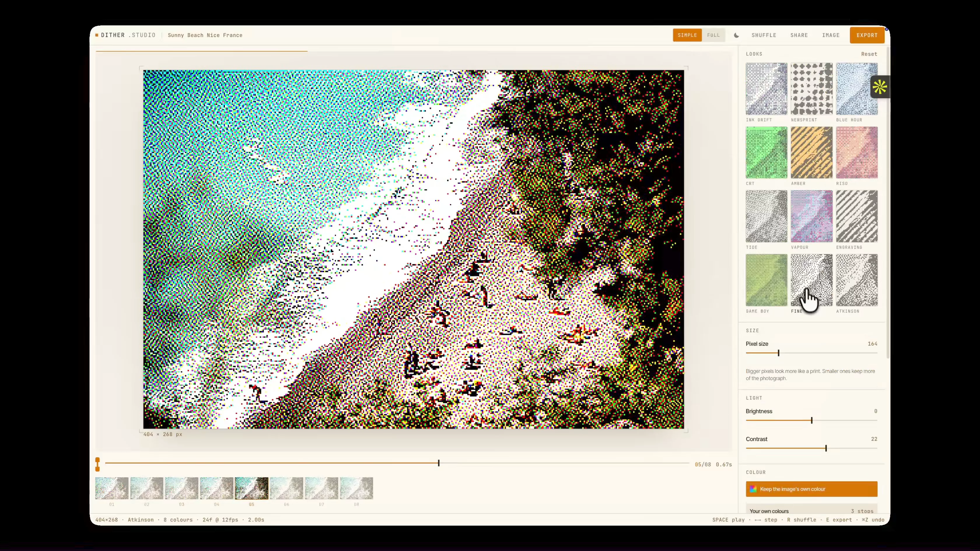
Task: Adjust the Brightness slider
Action: (x=811, y=420)
